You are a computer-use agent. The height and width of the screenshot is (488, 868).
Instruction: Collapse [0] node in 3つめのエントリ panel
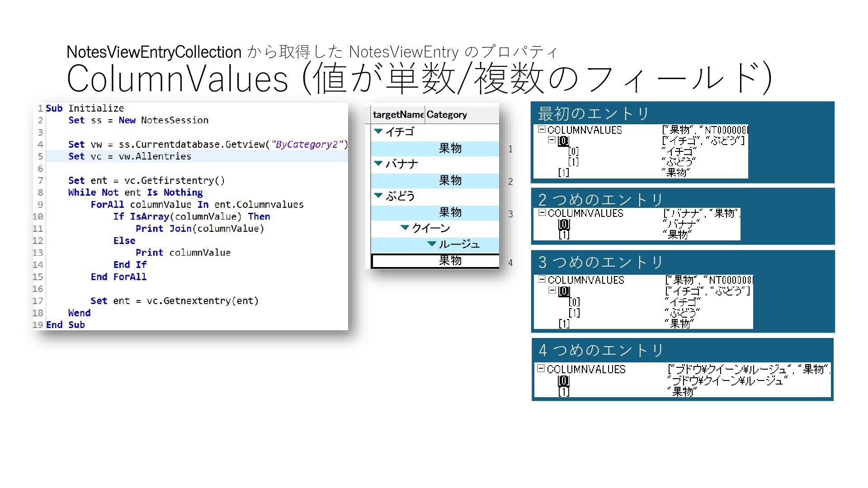pyautogui.click(x=552, y=291)
